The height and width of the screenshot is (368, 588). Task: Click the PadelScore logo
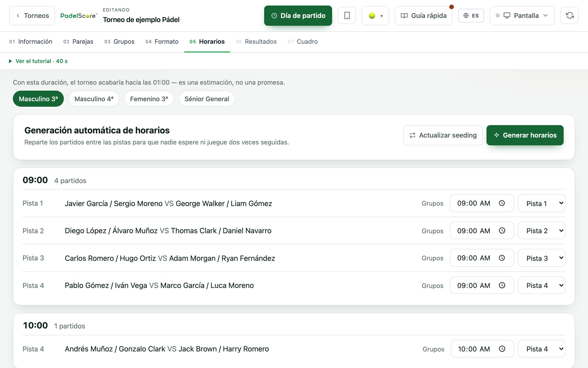[79, 16]
